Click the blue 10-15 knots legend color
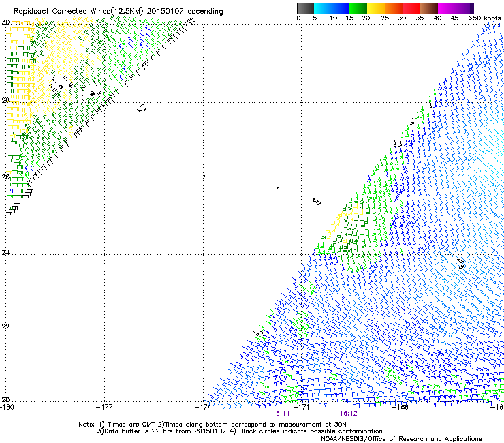Screen dimensions: 504x443 [341, 8]
